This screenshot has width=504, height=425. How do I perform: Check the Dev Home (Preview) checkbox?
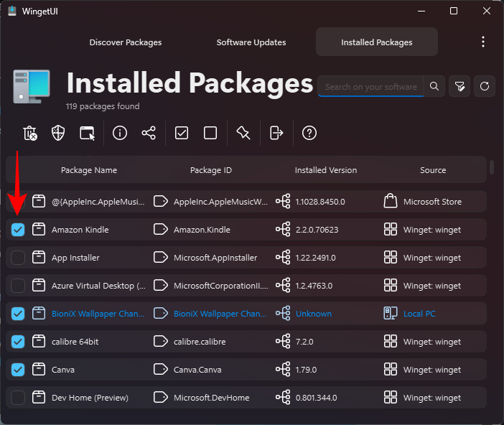pos(18,398)
